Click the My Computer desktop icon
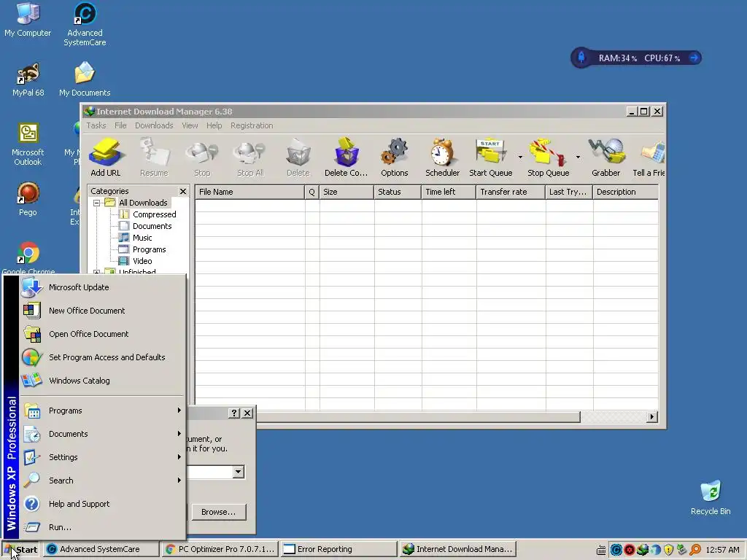The image size is (747, 560). pyautogui.click(x=28, y=19)
